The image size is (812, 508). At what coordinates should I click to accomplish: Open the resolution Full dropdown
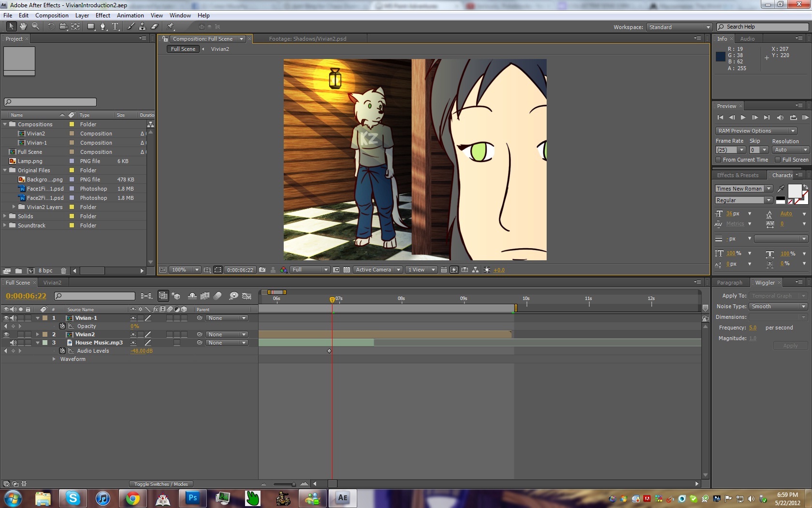pos(310,270)
